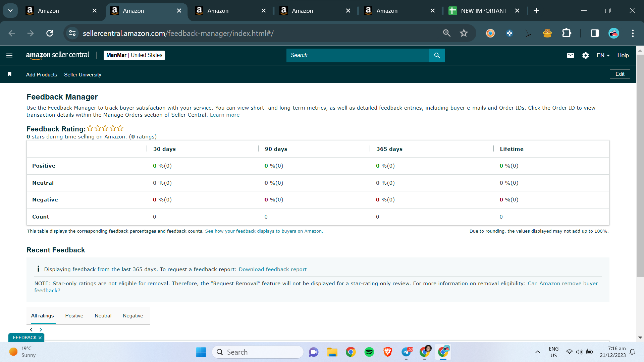Screen dimensions: 644x362
Task: Reload the page in Chrome
Action: [x=50, y=33]
